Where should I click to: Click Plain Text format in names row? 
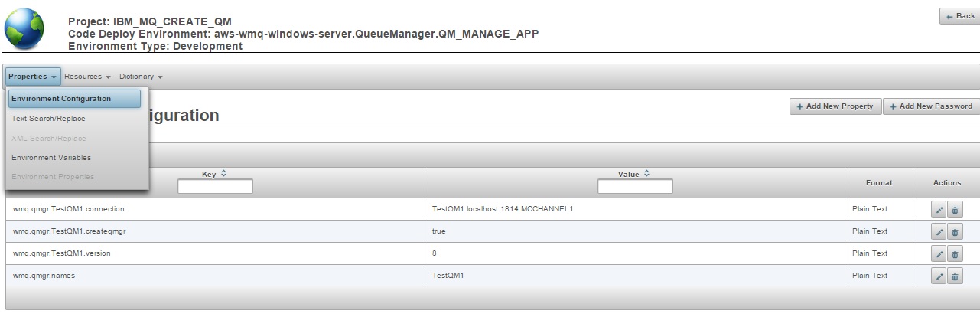click(870, 276)
